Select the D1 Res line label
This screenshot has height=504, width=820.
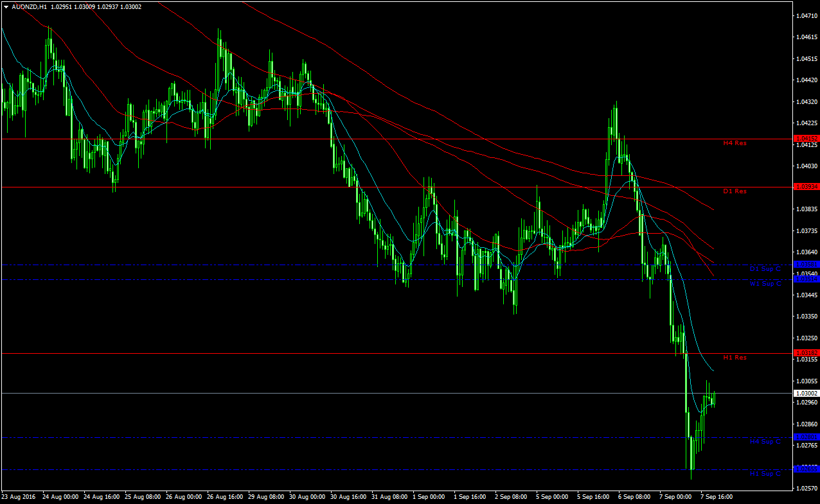735,191
